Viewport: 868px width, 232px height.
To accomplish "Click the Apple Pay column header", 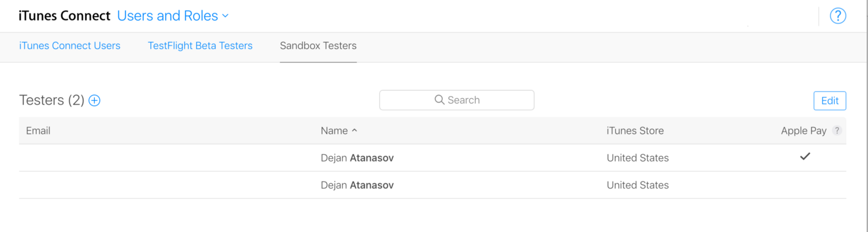I will [x=803, y=131].
